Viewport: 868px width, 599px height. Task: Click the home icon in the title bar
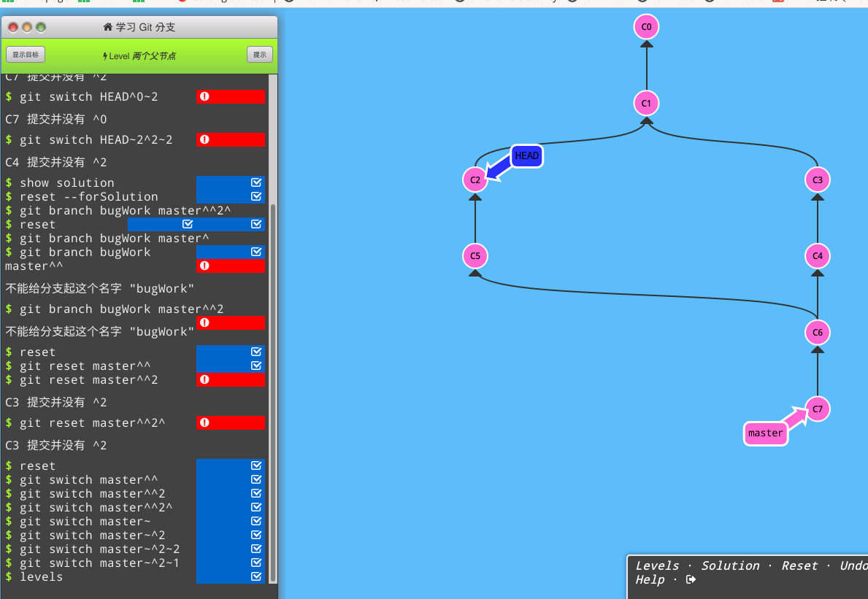108,28
